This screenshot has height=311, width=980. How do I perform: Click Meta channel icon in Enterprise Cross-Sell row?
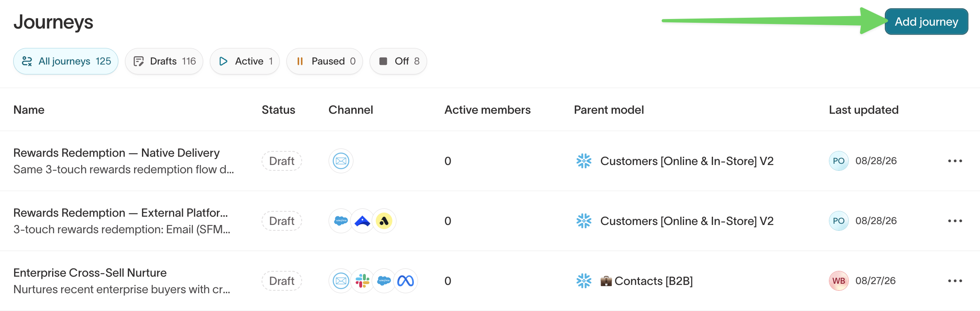coord(406,281)
